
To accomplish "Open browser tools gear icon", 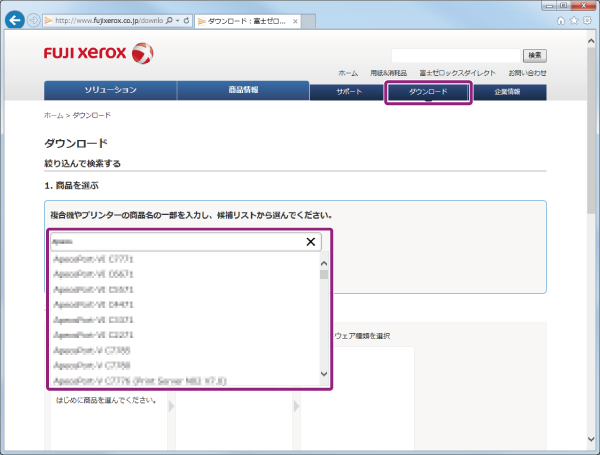I will point(588,20).
